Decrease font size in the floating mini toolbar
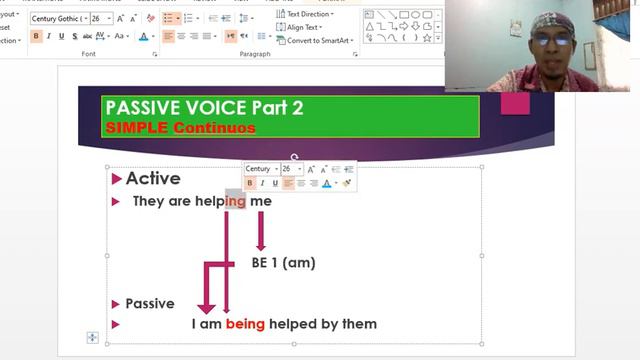This screenshot has width=640, height=360. (x=324, y=169)
